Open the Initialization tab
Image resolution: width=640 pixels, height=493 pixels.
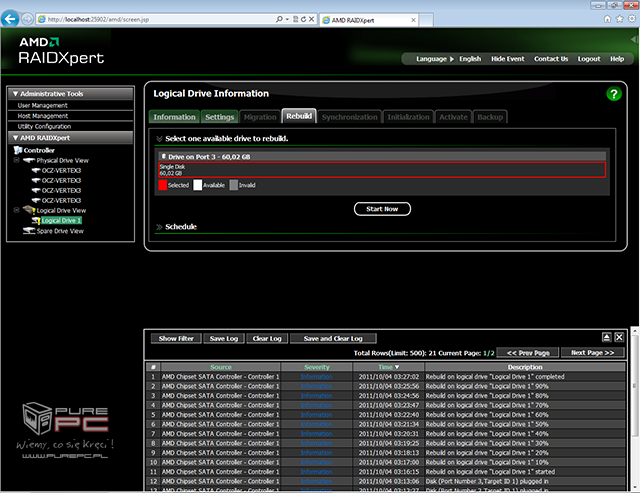pos(408,117)
